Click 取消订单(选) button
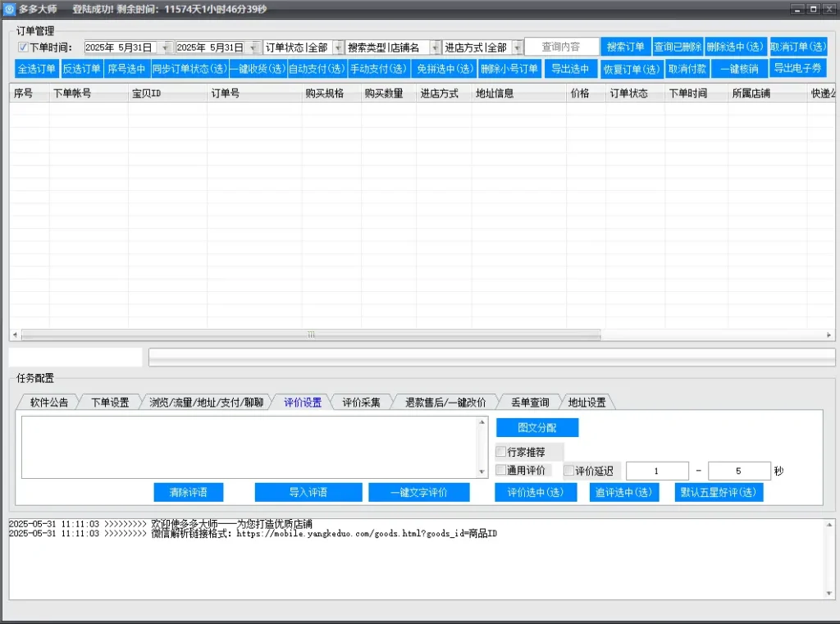The image size is (840, 624). [x=799, y=47]
